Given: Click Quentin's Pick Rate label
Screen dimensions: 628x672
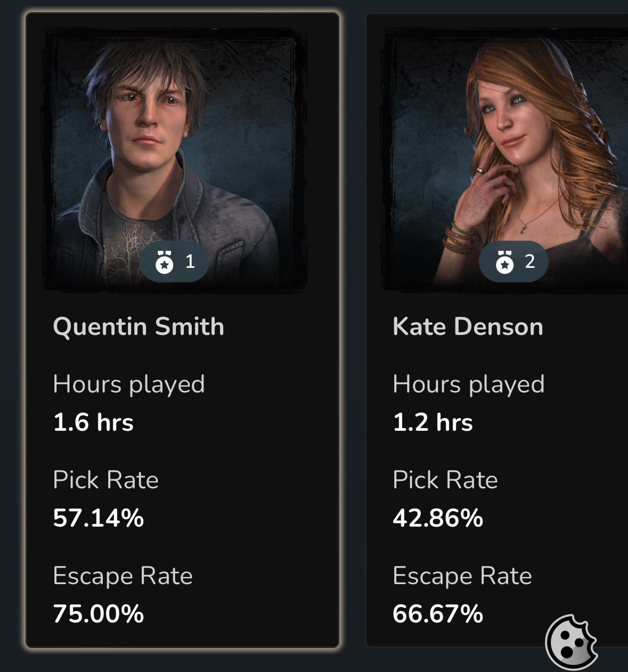Looking at the screenshot, I should 105,480.
